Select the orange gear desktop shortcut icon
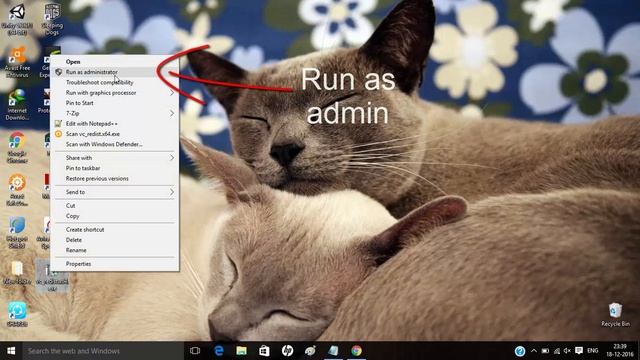The height and width of the screenshot is (360, 640). 17,190
